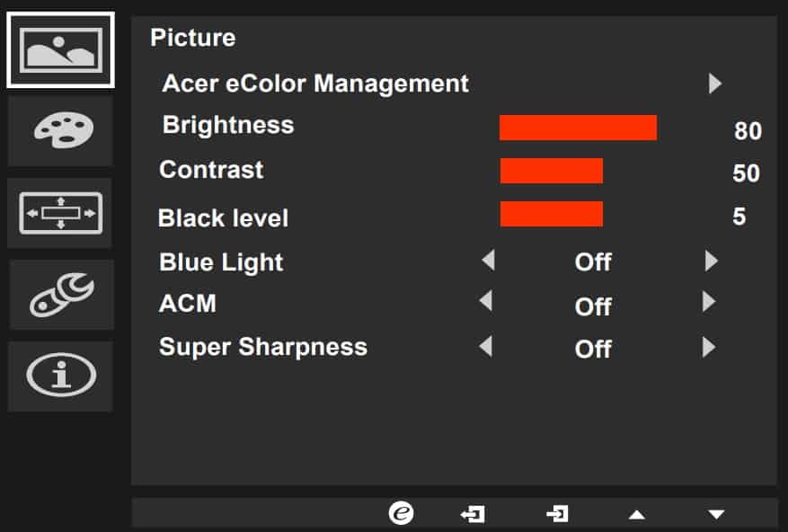
Task: Select the Contrast menu entry
Action: pyautogui.click(x=211, y=170)
